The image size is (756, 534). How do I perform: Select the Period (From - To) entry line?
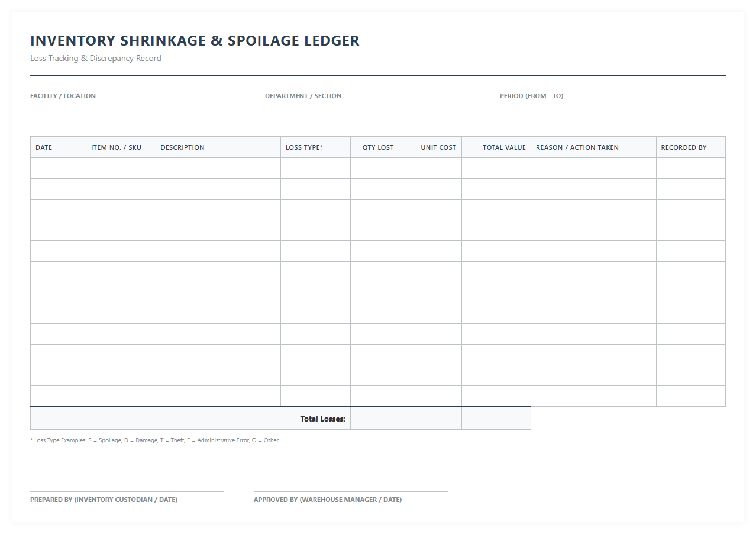click(613, 111)
